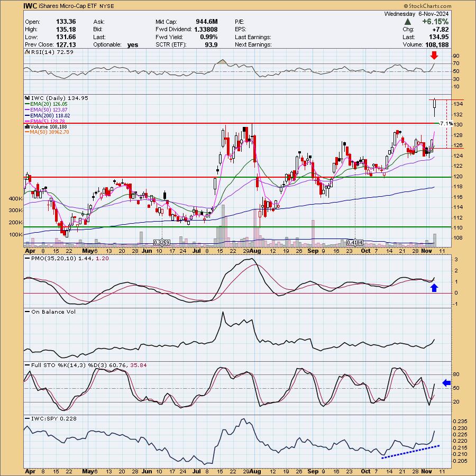Click the Mkt Cap value 944.6M
This screenshot has width=476, height=476.
[207, 22]
